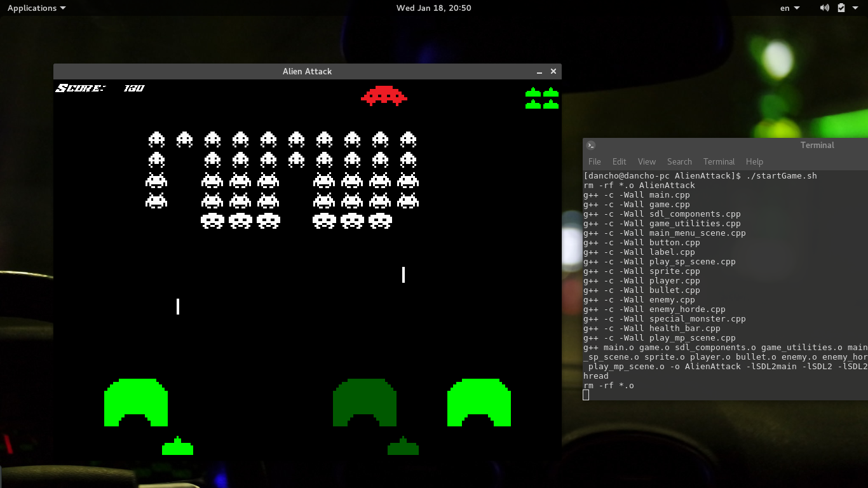Click the top-left green life icon
This screenshot has width=868, height=488.
533,92
